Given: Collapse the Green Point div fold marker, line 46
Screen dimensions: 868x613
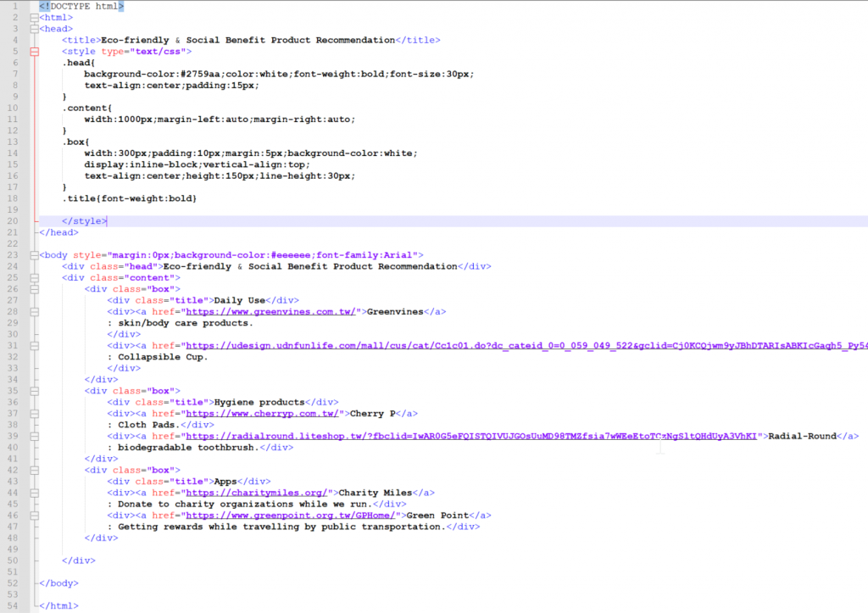Looking at the screenshot, I should tap(34, 515).
